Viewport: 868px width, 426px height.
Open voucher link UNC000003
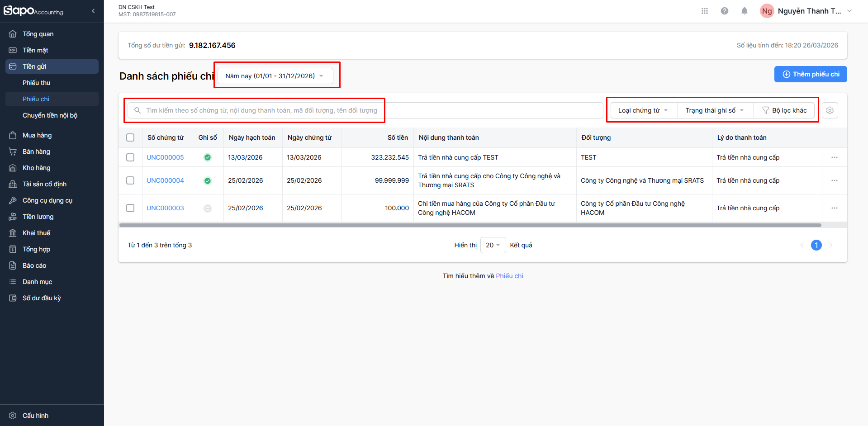coord(165,208)
